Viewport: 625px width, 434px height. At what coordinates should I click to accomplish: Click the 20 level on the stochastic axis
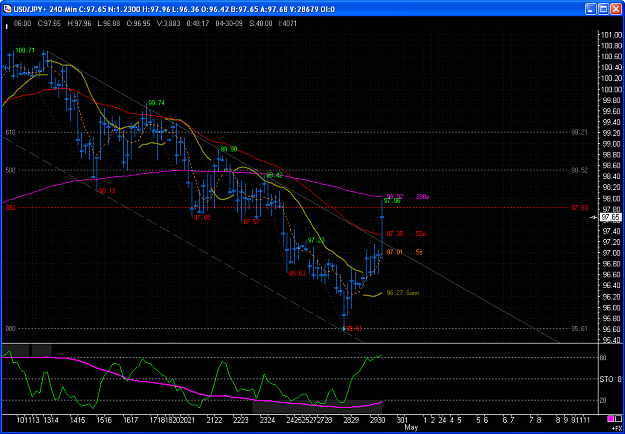click(x=603, y=400)
